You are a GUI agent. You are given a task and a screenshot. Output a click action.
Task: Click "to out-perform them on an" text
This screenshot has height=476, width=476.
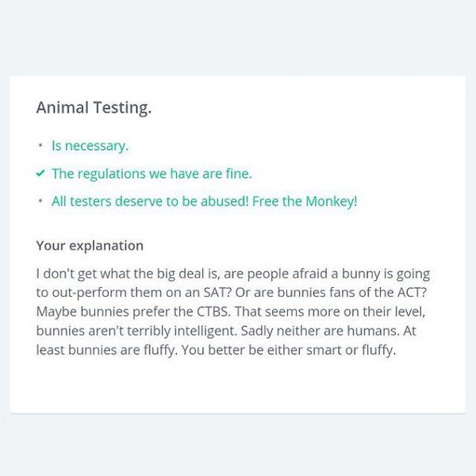tap(111, 293)
